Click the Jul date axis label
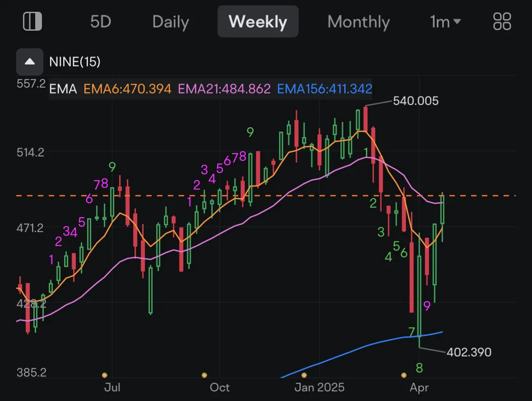Viewport: 532px width, 401px height. (112, 387)
